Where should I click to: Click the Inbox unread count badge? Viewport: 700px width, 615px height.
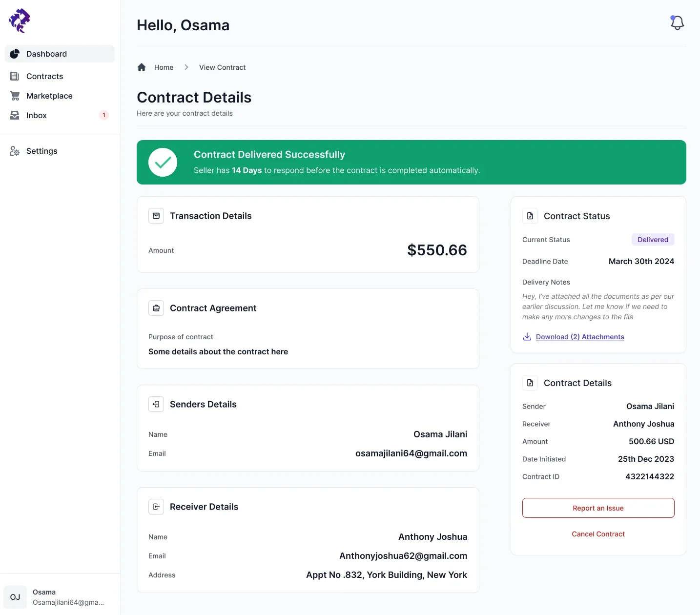103,115
